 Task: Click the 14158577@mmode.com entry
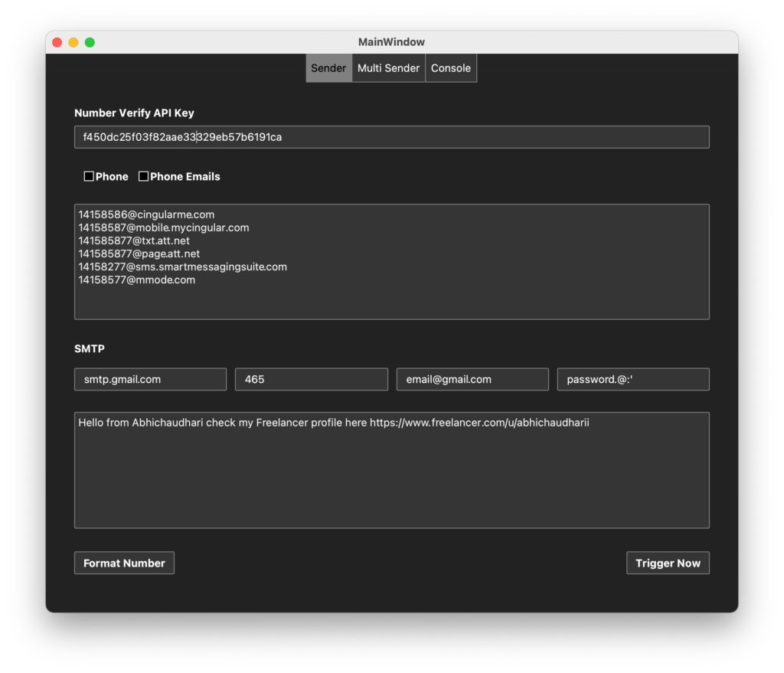point(137,280)
